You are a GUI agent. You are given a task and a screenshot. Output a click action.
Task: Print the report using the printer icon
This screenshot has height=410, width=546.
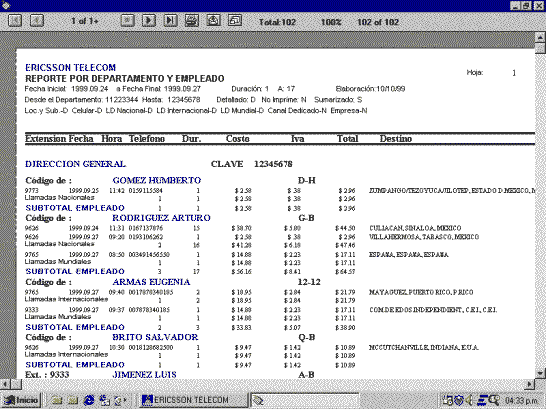[192, 21]
